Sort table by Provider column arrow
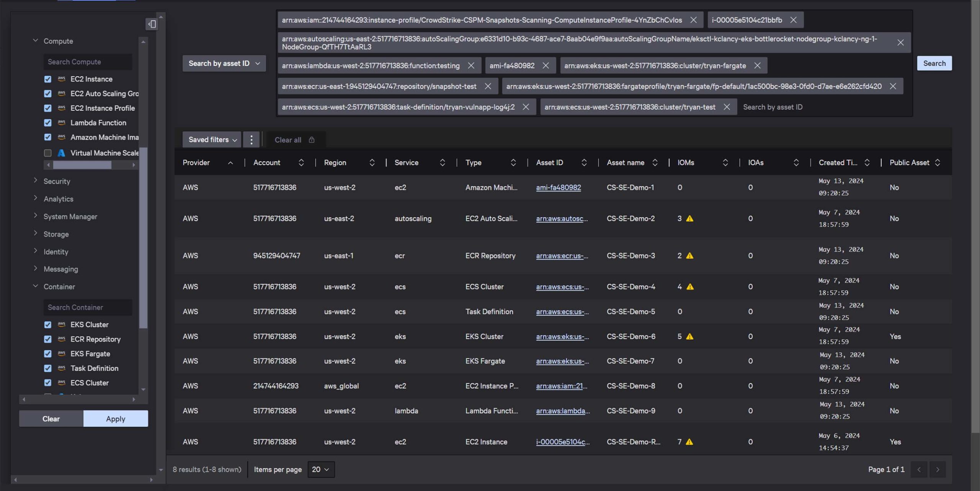The width and height of the screenshot is (980, 491). (230, 163)
